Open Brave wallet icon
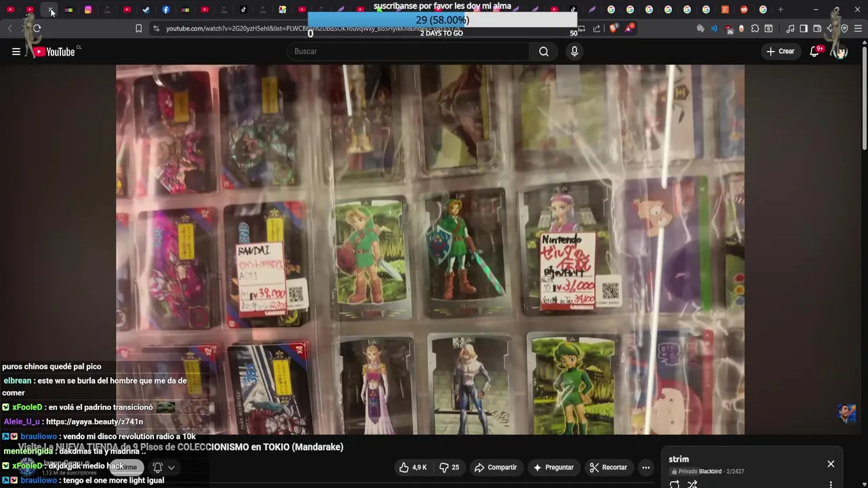 pos(817,28)
